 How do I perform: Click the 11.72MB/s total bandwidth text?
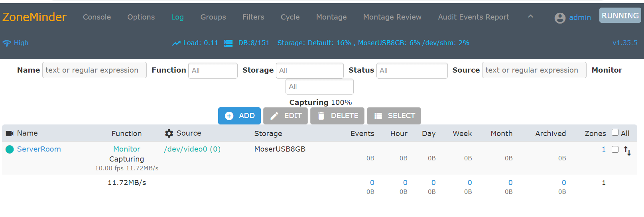(x=127, y=183)
